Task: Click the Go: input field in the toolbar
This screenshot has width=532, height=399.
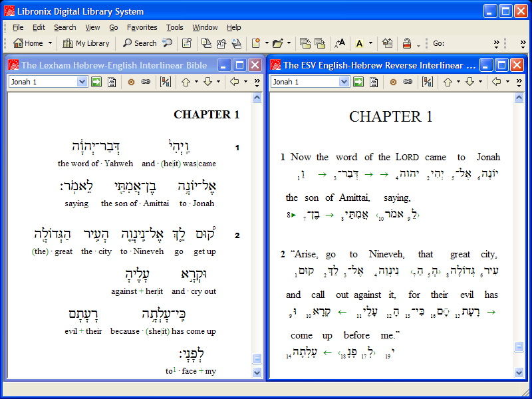Action: pos(469,43)
